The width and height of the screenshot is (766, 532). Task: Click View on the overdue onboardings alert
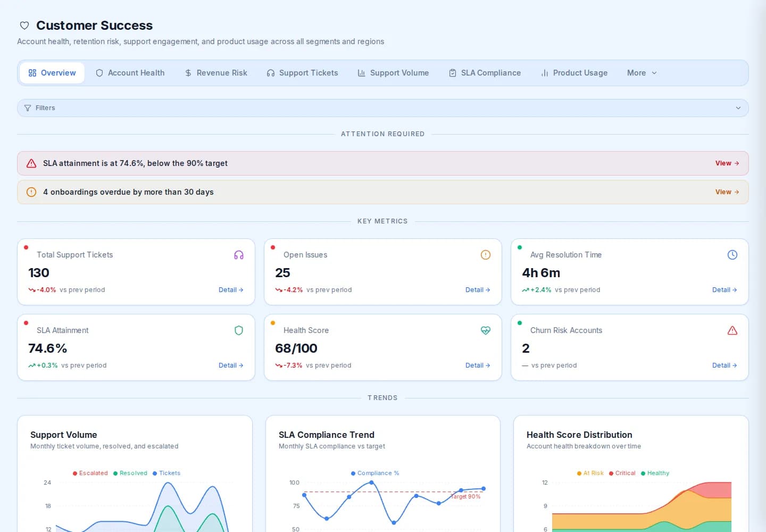(727, 192)
